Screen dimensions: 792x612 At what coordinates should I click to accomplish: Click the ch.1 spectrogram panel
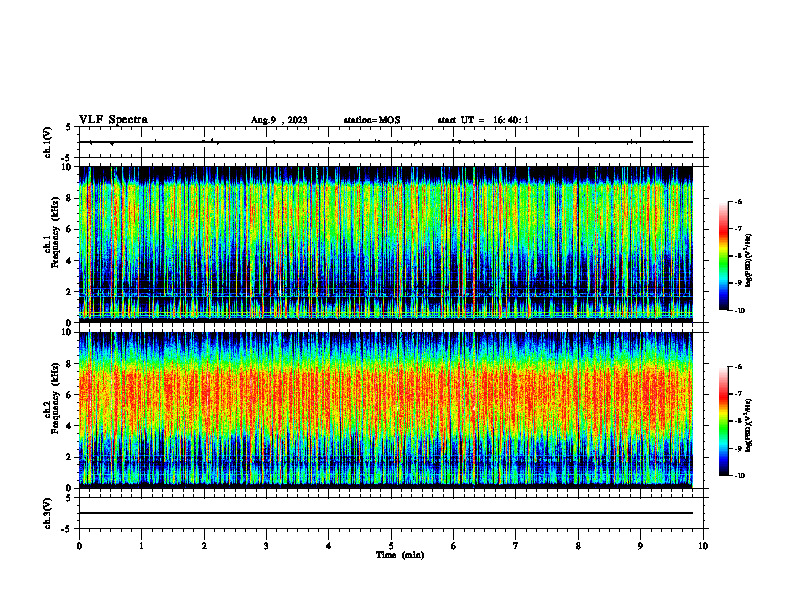click(385, 244)
